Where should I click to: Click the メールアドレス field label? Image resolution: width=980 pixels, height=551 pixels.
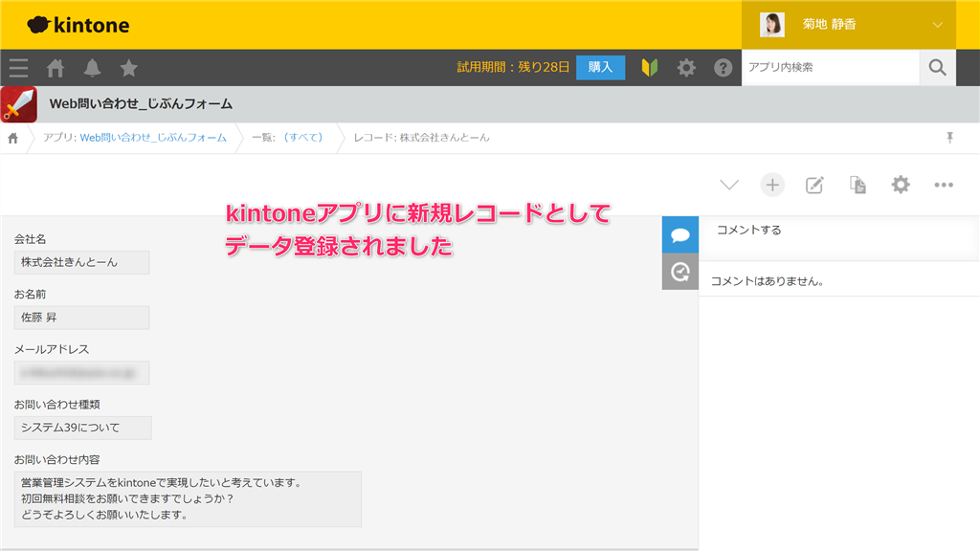(x=52, y=349)
